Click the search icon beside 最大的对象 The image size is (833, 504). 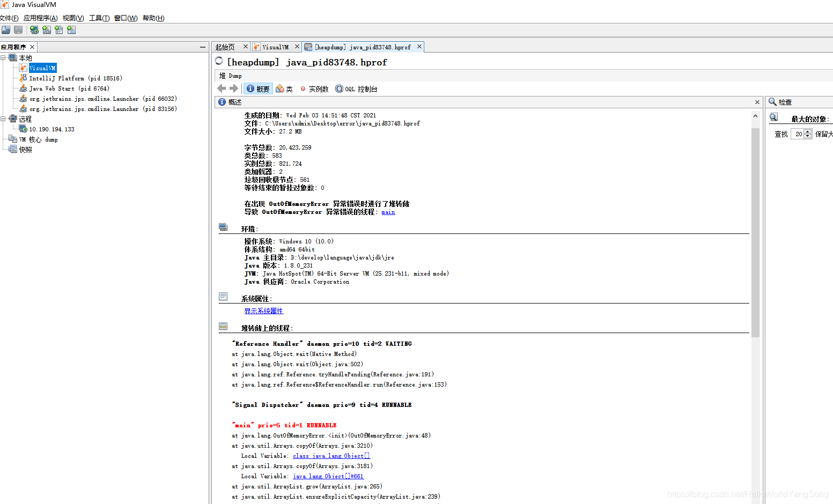pos(773,117)
